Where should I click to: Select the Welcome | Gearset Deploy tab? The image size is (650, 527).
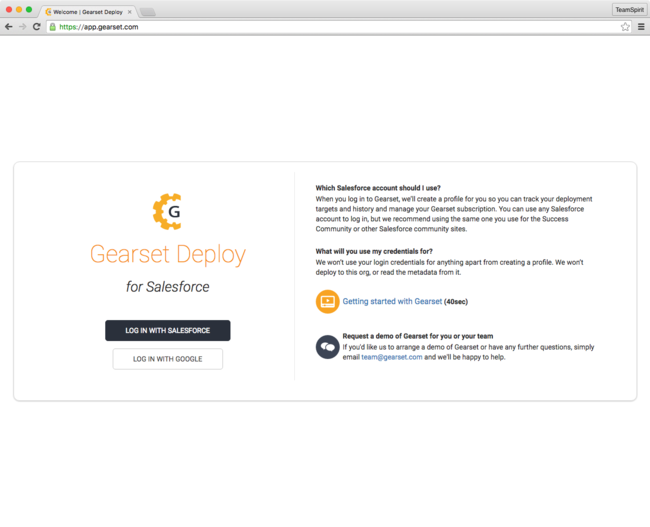pos(88,12)
